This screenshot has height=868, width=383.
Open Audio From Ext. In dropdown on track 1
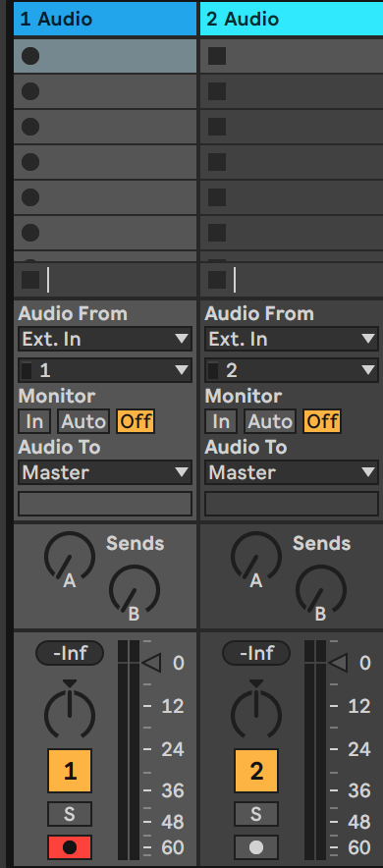[x=105, y=339]
